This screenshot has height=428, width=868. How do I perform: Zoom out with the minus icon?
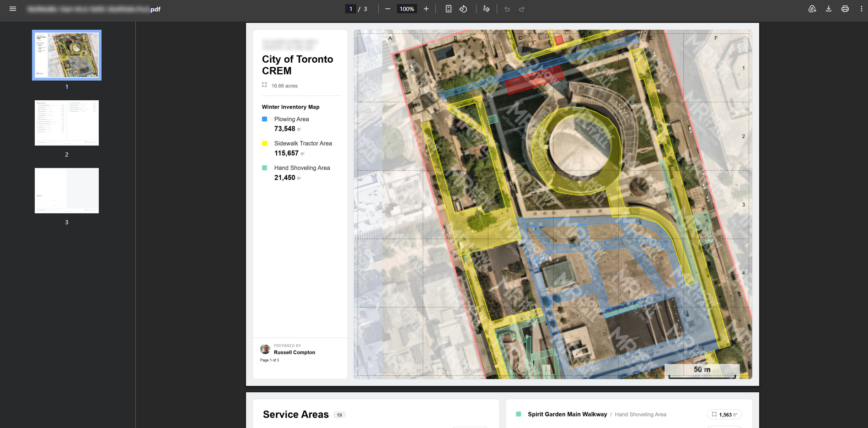(388, 9)
